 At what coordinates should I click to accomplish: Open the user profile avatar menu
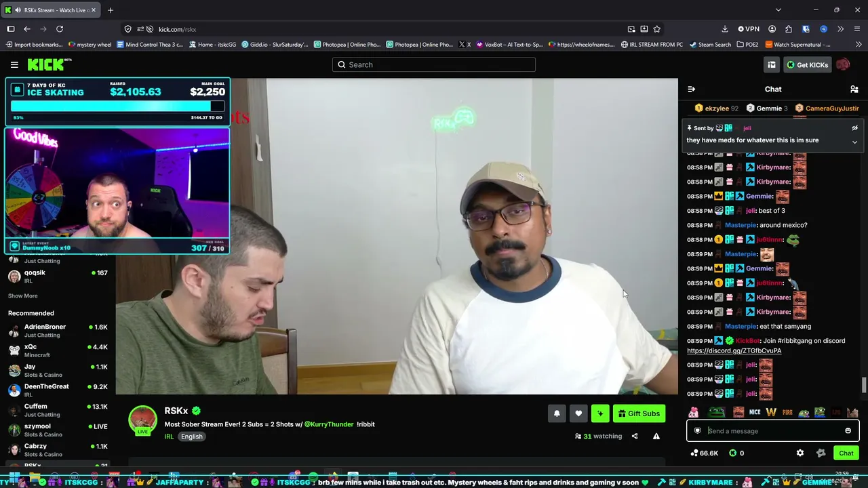[843, 64]
